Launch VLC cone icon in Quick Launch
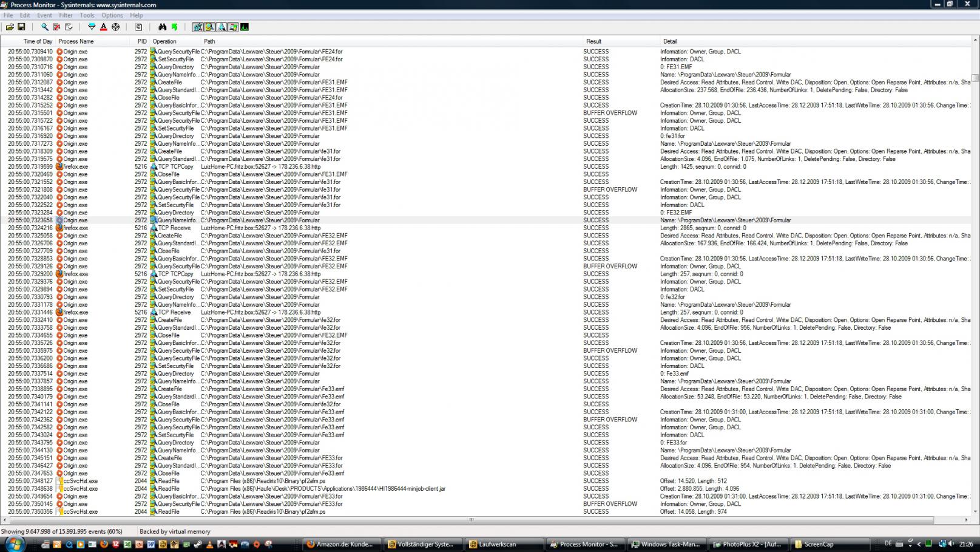 click(209, 545)
